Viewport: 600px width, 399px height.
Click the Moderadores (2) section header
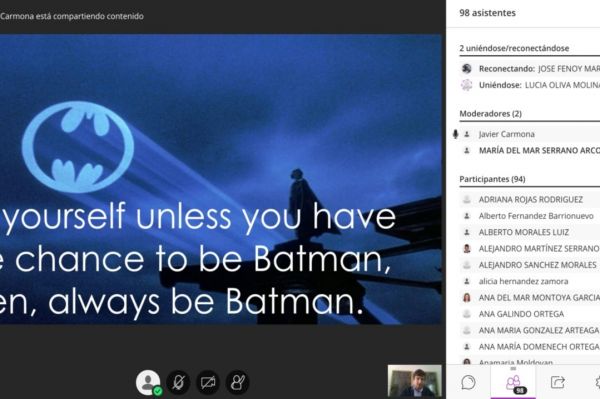[x=490, y=114]
